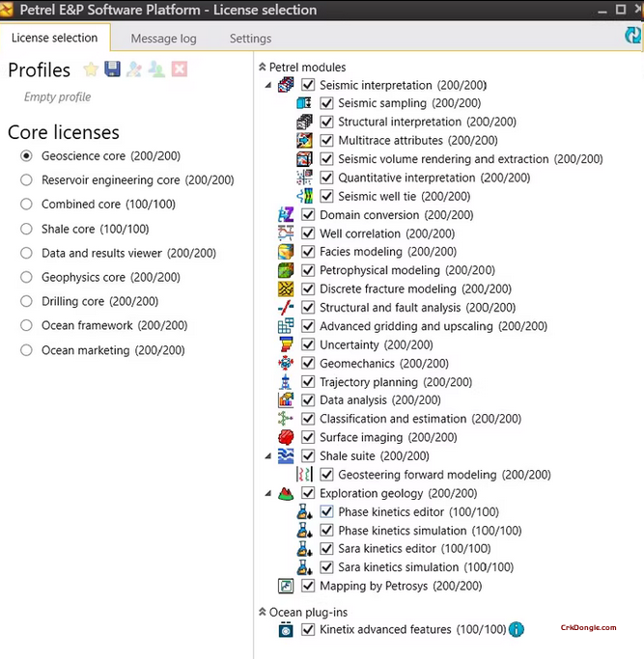Image resolution: width=644 pixels, height=659 pixels.
Task: Collapse the Ocean plug-ins section
Action: (262, 612)
